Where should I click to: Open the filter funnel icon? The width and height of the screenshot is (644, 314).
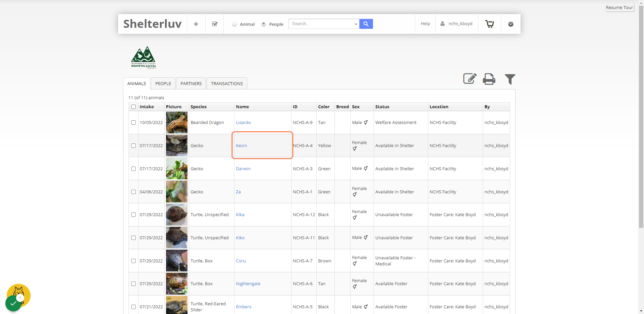510,79
